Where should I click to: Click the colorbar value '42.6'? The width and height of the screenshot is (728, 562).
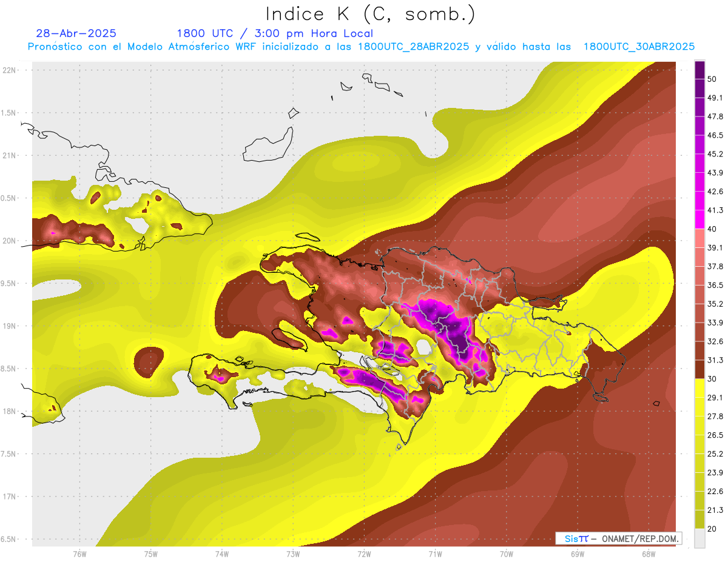[x=715, y=192]
